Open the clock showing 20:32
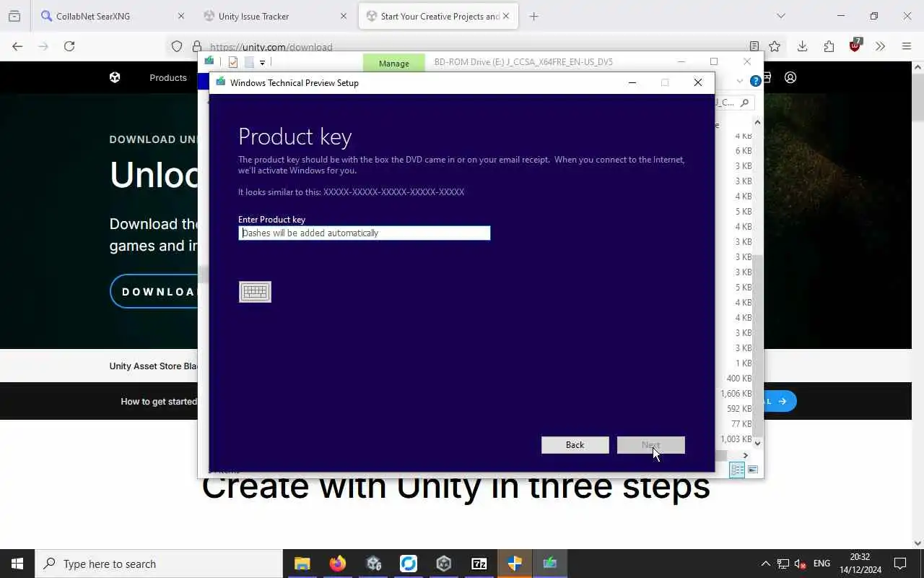The image size is (924, 578). click(860, 564)
